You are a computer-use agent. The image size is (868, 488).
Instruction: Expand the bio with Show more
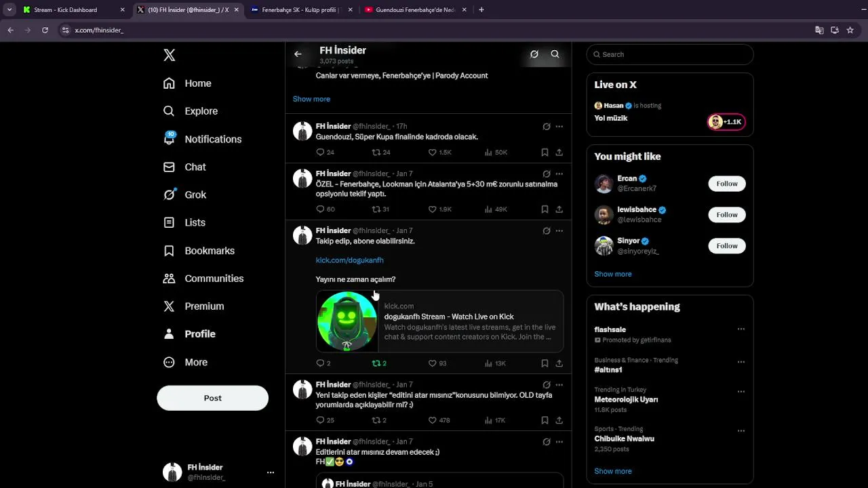[x=311, y=99]
